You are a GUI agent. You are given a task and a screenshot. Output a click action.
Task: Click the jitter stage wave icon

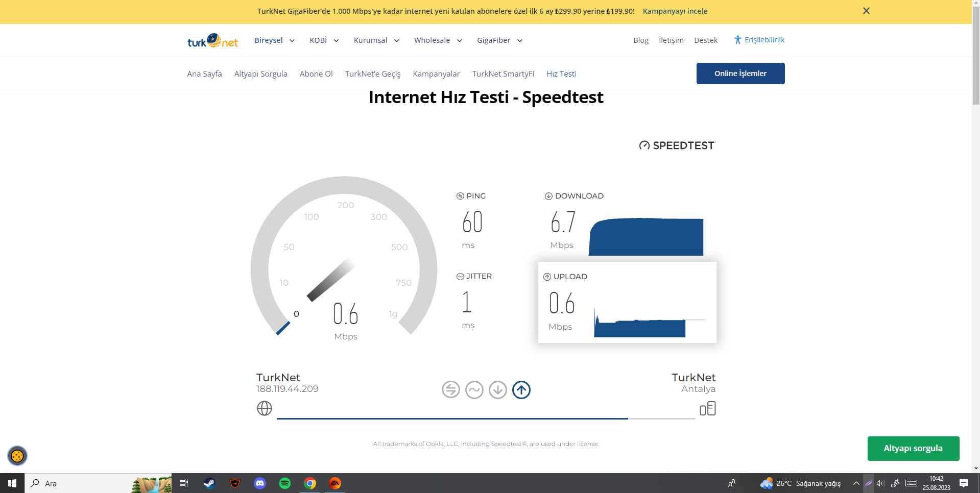(474, 390)
